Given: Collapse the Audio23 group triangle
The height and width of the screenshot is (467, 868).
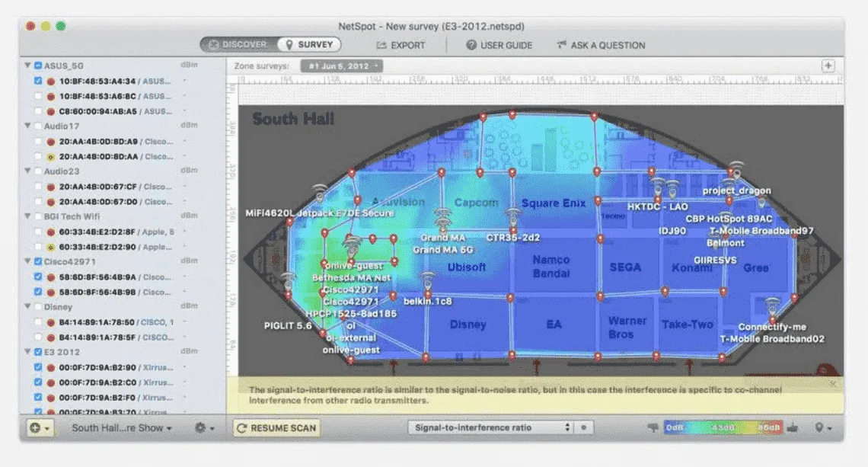Looking at the screenshot, I should tap(27, 171).
